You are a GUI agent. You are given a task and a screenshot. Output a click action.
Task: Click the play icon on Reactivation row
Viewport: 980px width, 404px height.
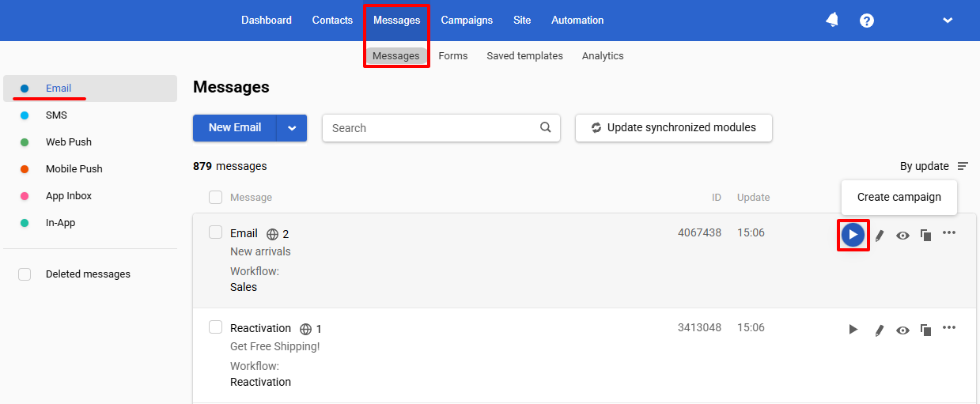(853, 330)
